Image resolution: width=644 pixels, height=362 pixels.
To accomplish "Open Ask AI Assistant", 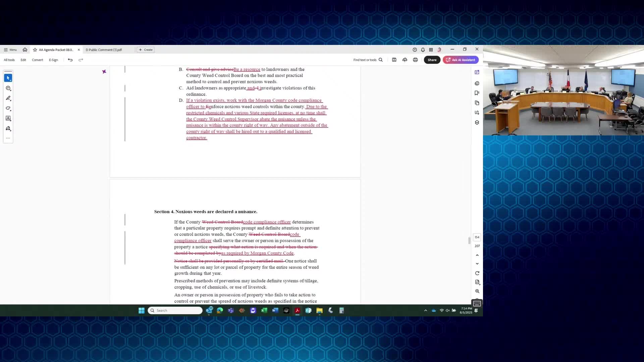I will coord(461,60).
